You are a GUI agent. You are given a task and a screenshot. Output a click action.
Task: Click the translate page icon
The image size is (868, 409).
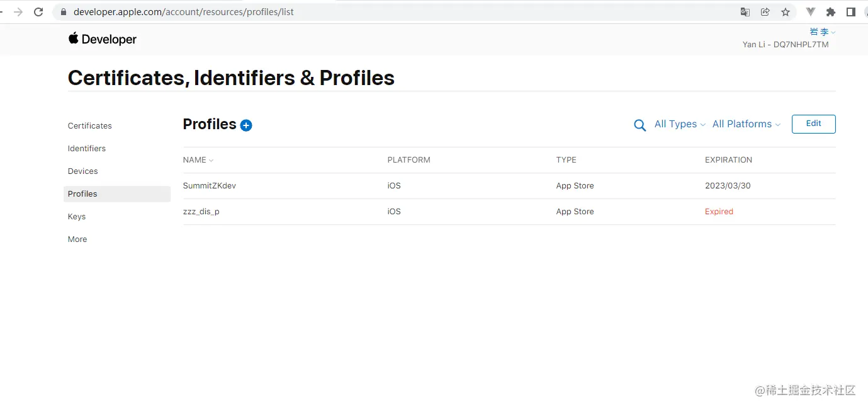(x=745, y=12)
